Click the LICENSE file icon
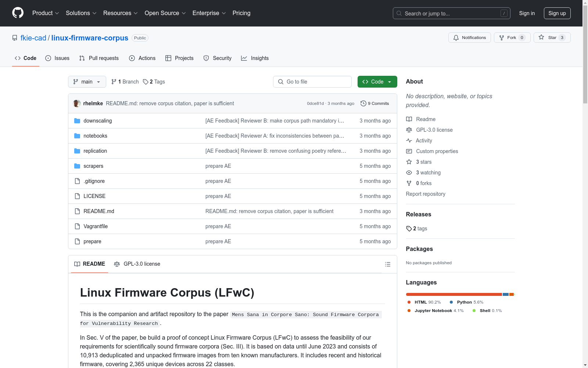 click(77, 196)
